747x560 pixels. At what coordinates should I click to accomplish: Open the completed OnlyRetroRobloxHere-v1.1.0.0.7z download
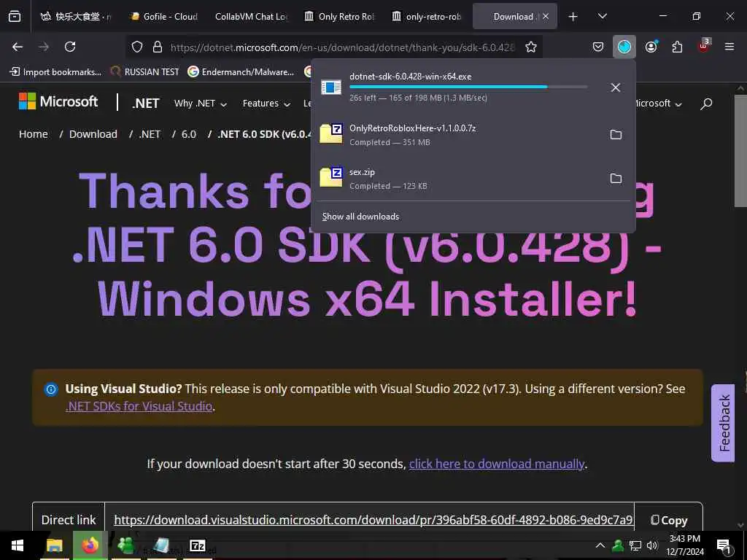tap(457, 135)
